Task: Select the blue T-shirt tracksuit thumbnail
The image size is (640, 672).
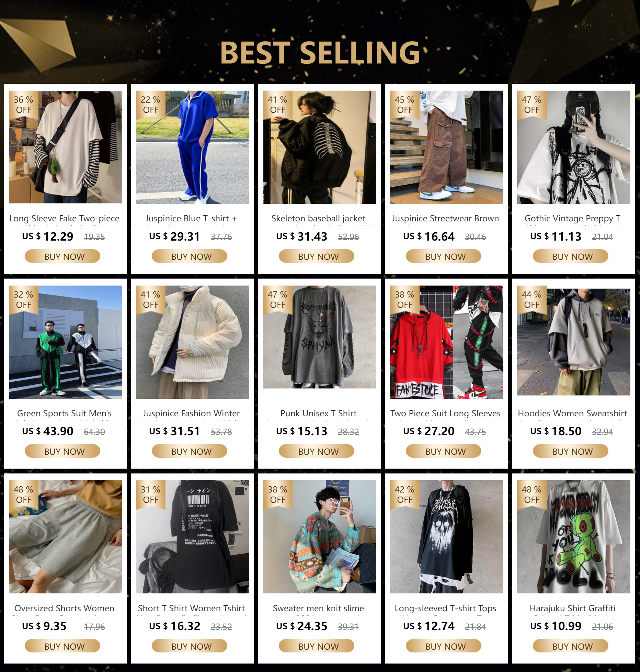Action: (192, 147)
